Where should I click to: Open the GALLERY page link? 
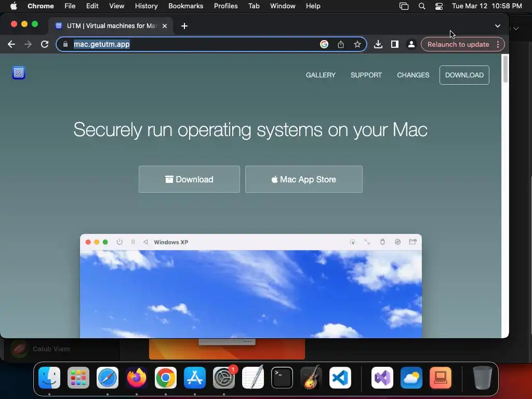tap(321, 75)
